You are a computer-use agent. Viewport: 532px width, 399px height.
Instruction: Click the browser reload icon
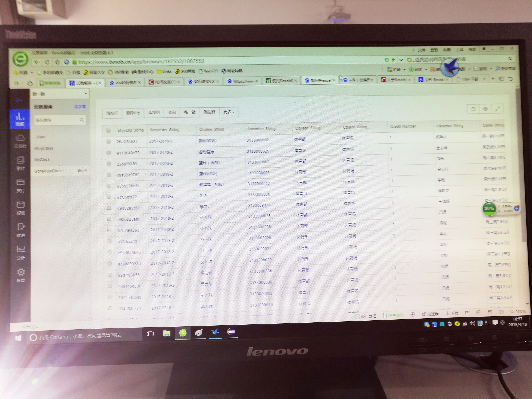click(x=47, y=62)
